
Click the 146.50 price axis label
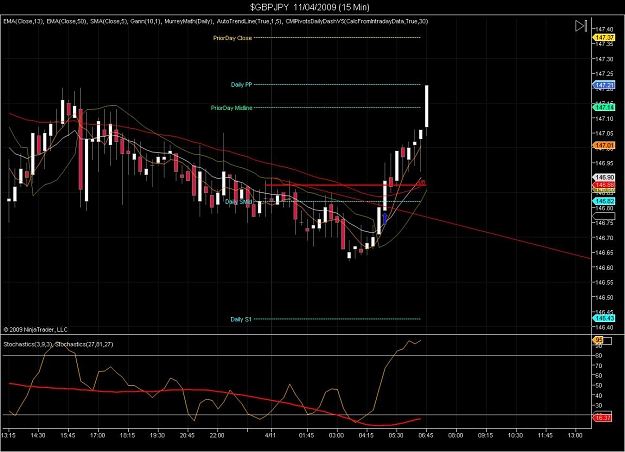click(x=604, y=297)
